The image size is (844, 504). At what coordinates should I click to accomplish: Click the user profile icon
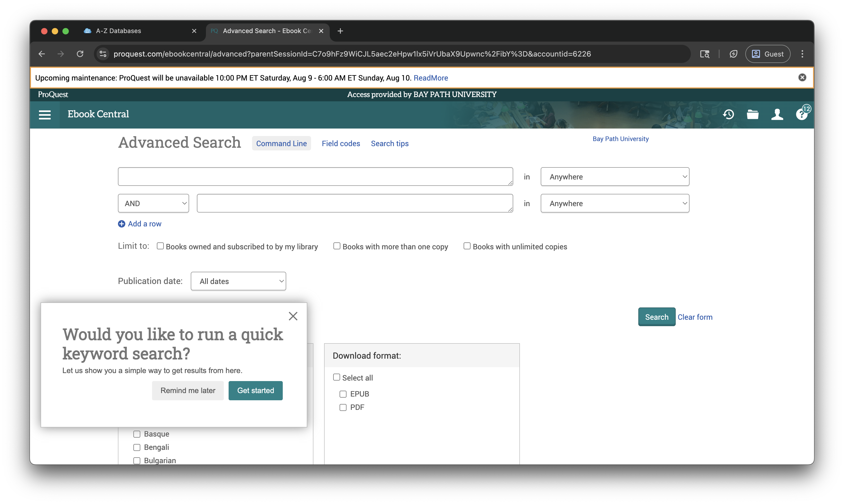(x=777, y=114)
